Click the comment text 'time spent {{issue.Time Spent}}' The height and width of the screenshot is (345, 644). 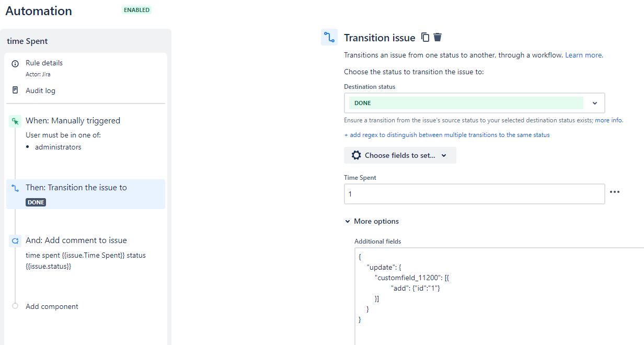point(75,256)
